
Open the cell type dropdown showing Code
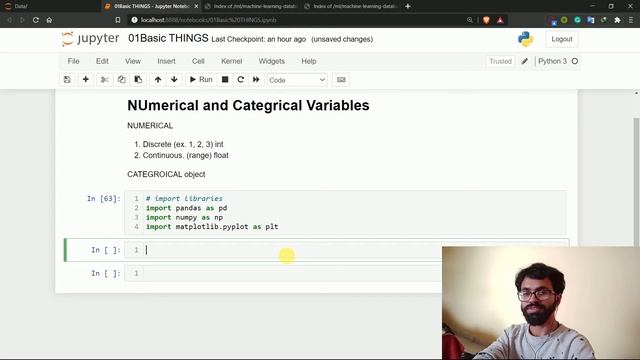point(297,80)
